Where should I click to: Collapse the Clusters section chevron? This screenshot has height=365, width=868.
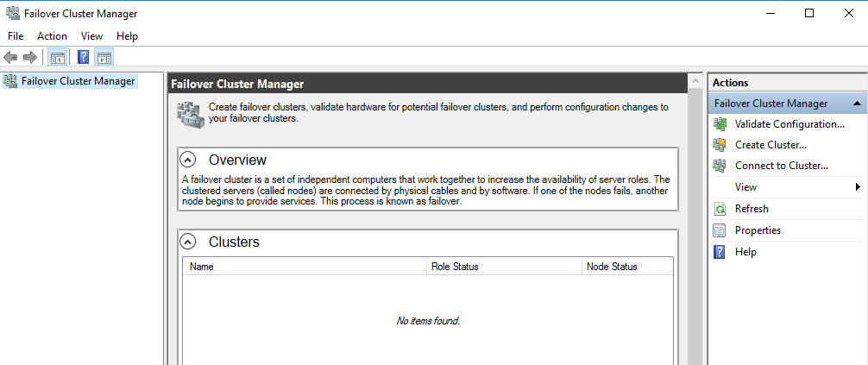click(x=188, y=242)
